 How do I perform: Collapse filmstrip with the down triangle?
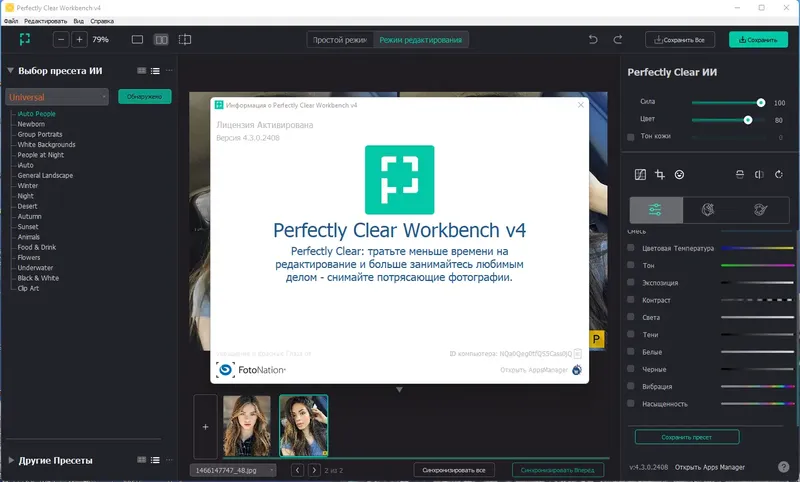click(399, 390)
